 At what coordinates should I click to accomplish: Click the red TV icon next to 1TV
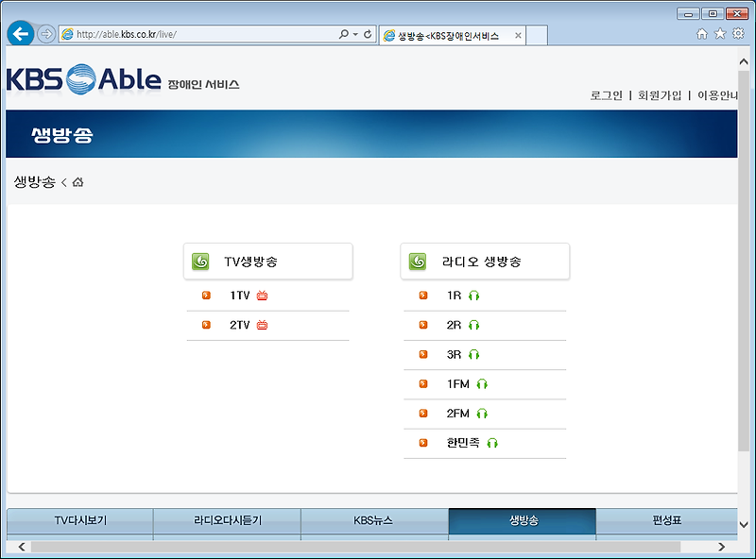(262, 296)
